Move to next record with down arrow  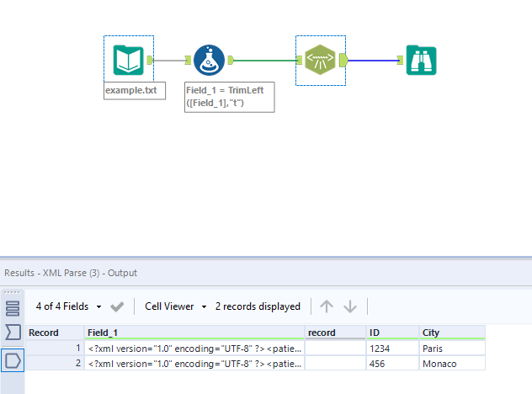[350, 306]
